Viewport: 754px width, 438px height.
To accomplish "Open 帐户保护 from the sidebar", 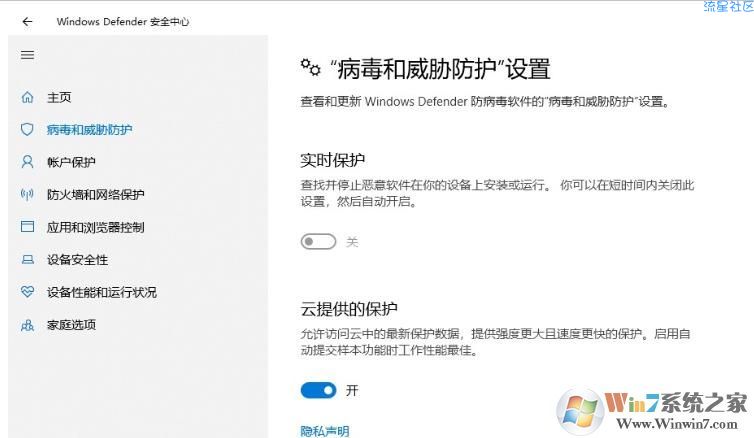I will click(71, 162).
